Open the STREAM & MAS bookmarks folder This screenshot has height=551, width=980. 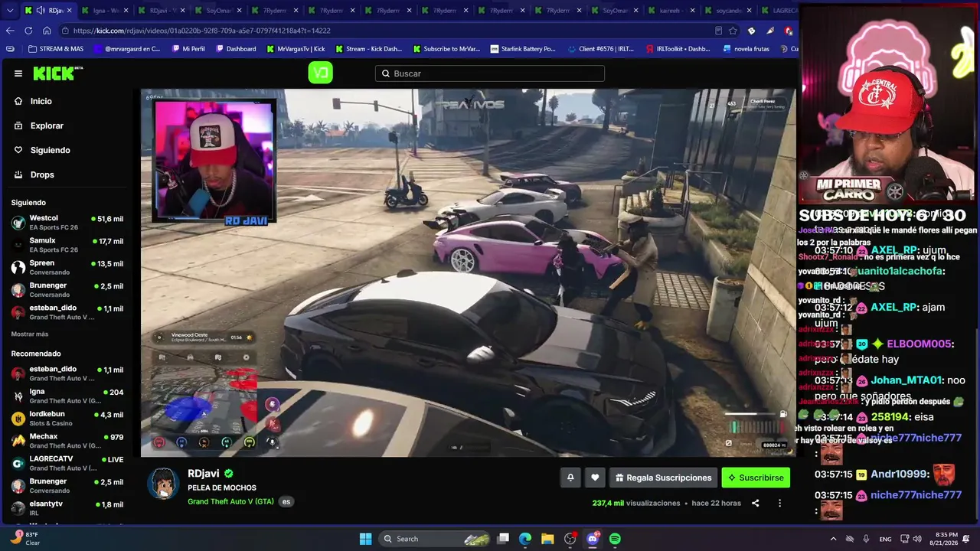pyautogui.click(x=55, y=49)
